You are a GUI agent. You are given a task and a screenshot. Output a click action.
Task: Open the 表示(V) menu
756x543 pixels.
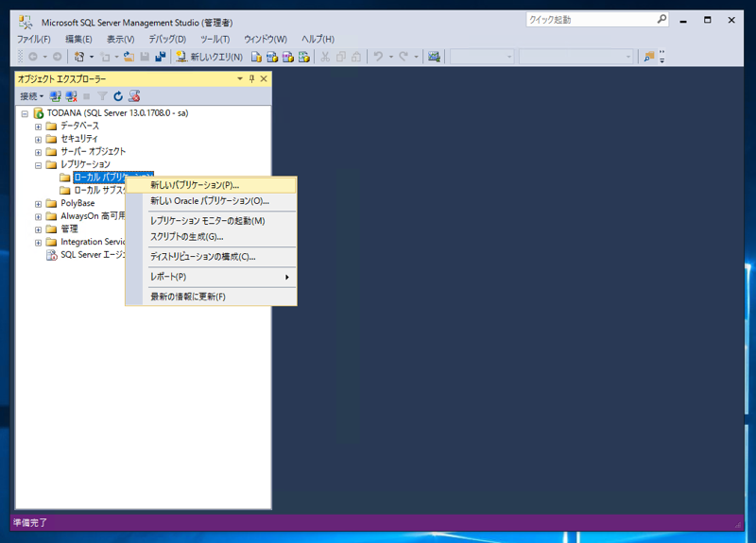point(121,39)
